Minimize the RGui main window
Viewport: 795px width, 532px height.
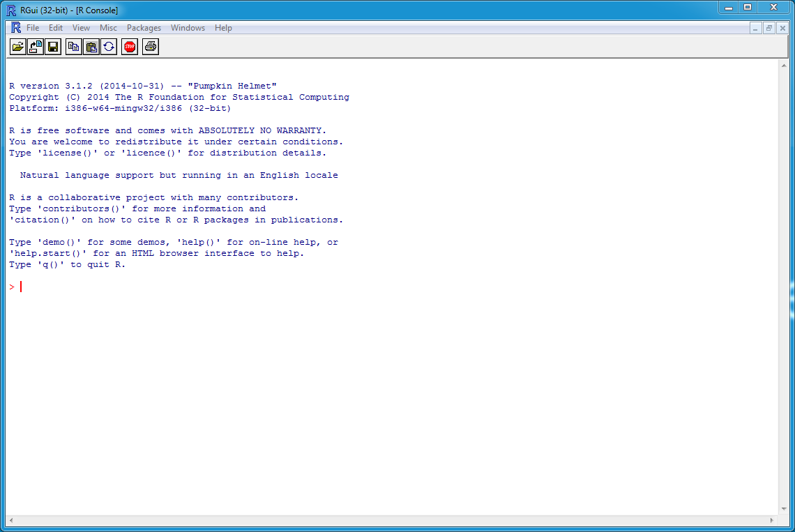pyautogui.click(x=729, y=7)
